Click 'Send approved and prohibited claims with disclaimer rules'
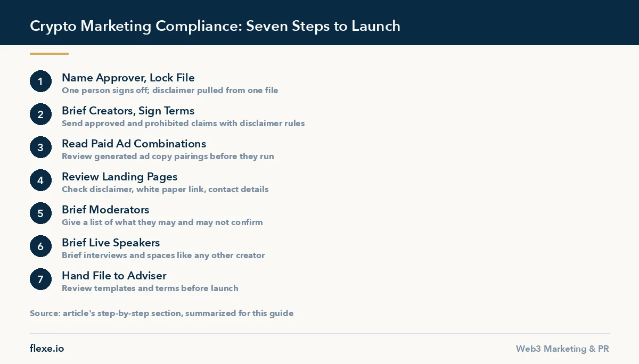 (183, 123)
